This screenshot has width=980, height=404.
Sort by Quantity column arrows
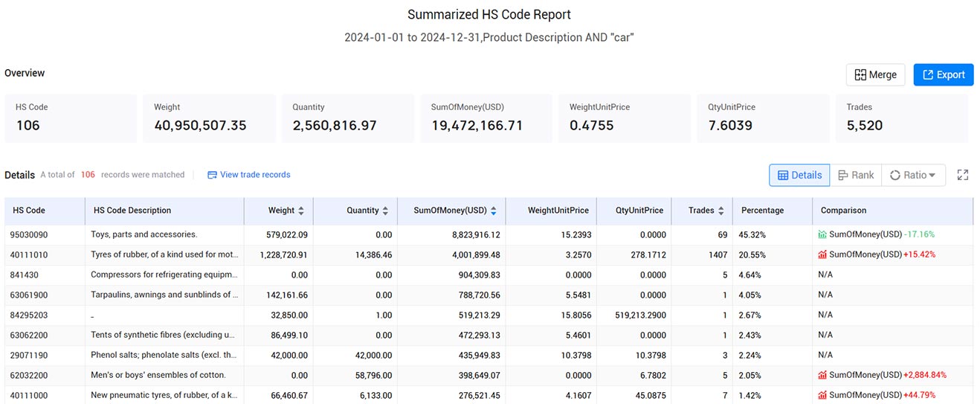(x=385, y=211)
